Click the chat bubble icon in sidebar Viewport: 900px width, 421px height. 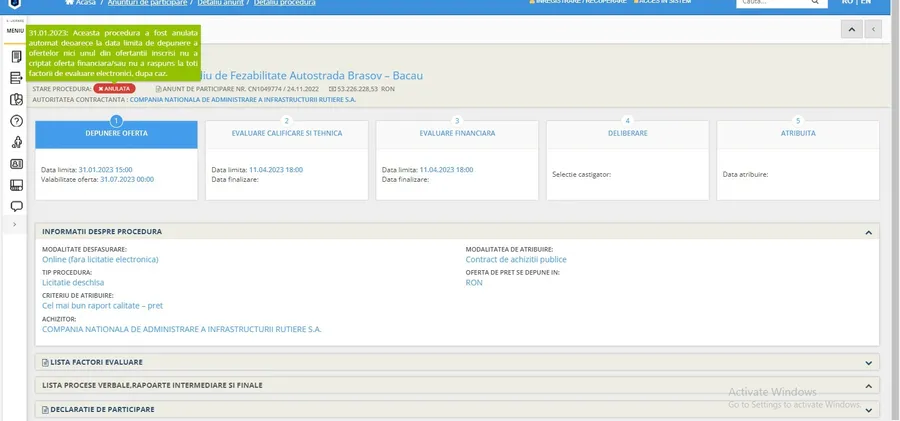[16, 206]
